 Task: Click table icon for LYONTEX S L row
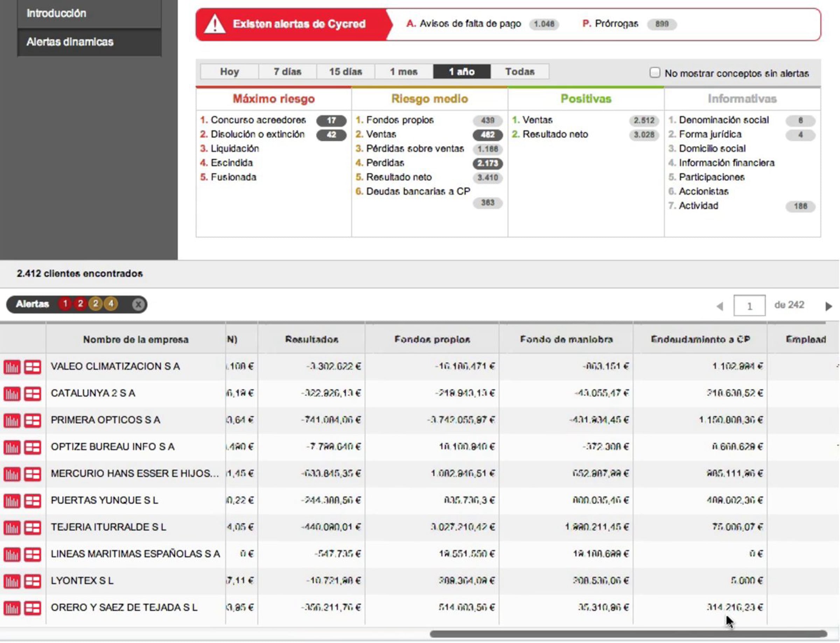[x=33, y=581]
